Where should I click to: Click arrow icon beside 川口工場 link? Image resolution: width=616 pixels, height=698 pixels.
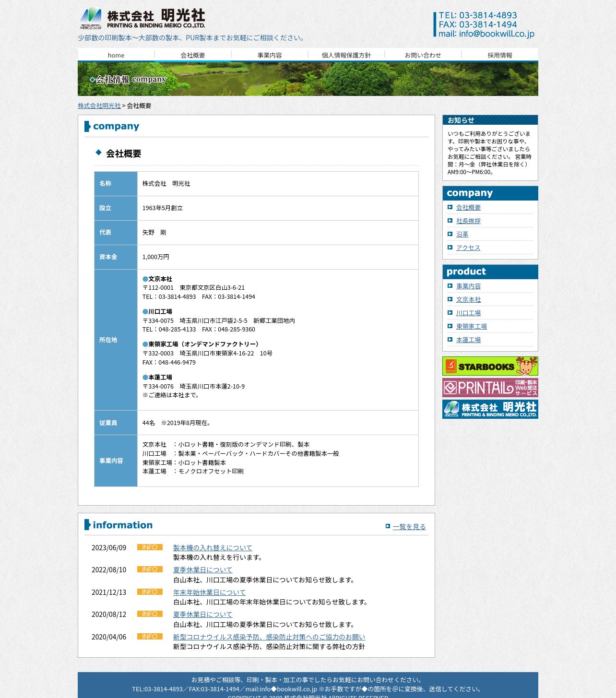pos(450,313)
